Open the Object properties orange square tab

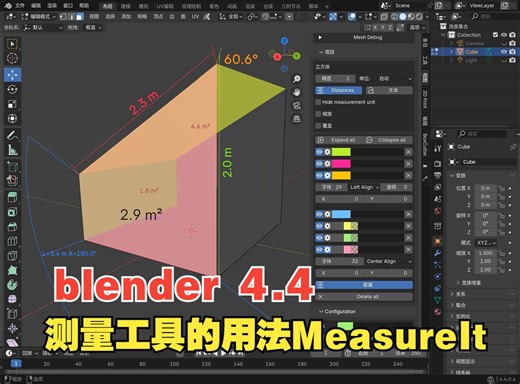pos(438,241)
